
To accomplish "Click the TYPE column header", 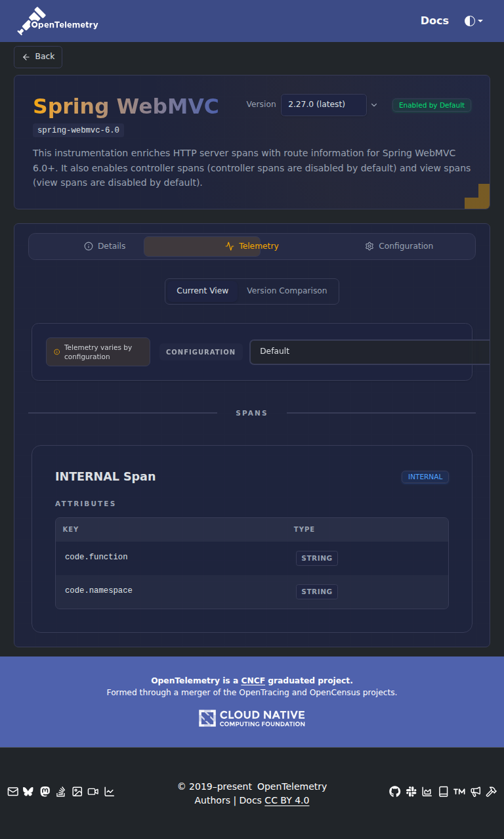I will [x=304, y=529].
